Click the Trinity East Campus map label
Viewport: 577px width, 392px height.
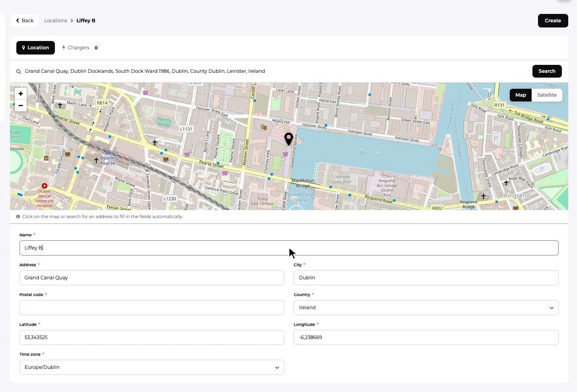coord(262,201)
